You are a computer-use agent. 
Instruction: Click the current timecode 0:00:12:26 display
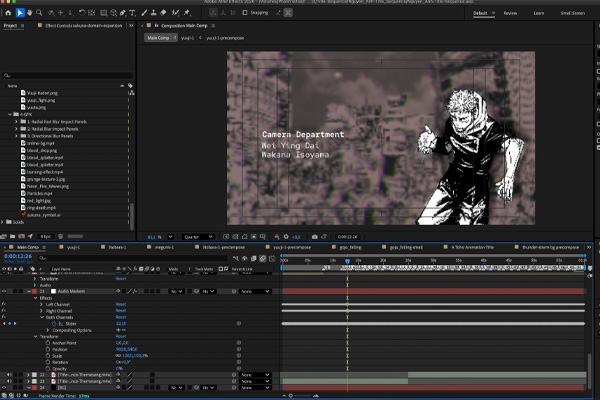[x=18, y=256]
